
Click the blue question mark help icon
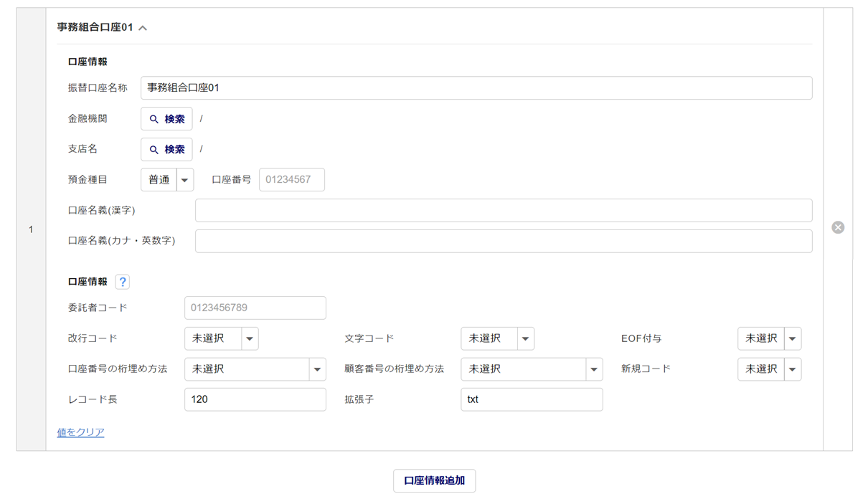tap(123, 282)
